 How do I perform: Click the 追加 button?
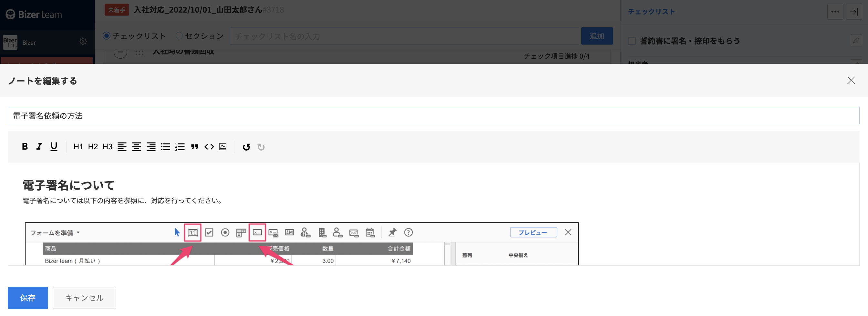pyautogui.click(x=596, y=36)
